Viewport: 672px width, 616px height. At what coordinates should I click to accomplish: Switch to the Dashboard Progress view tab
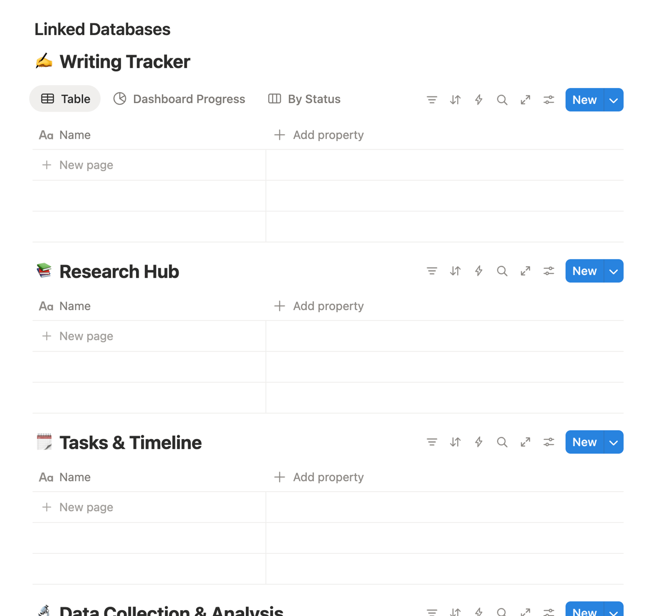pos(179,99)
